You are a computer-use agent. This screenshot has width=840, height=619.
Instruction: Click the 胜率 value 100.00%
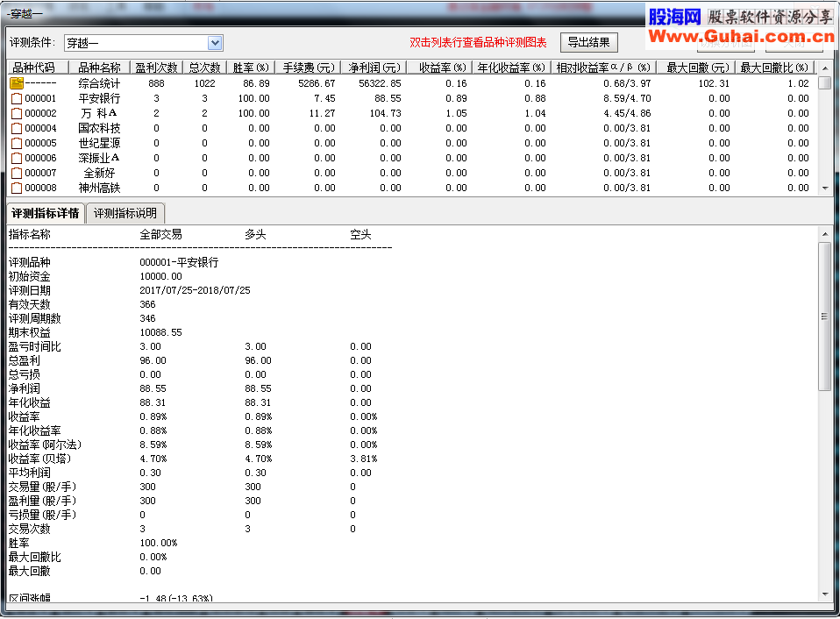159,543
